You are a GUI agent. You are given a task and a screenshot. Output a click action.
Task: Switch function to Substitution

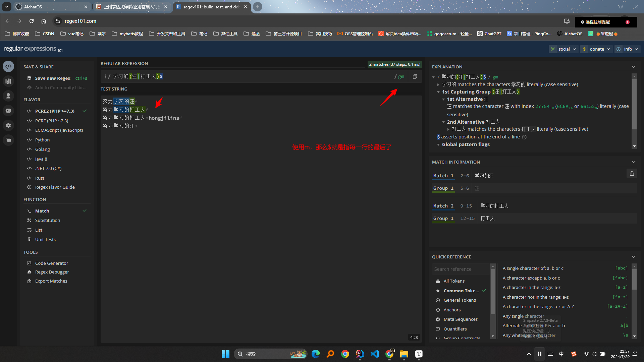click(x=48, y=220)
